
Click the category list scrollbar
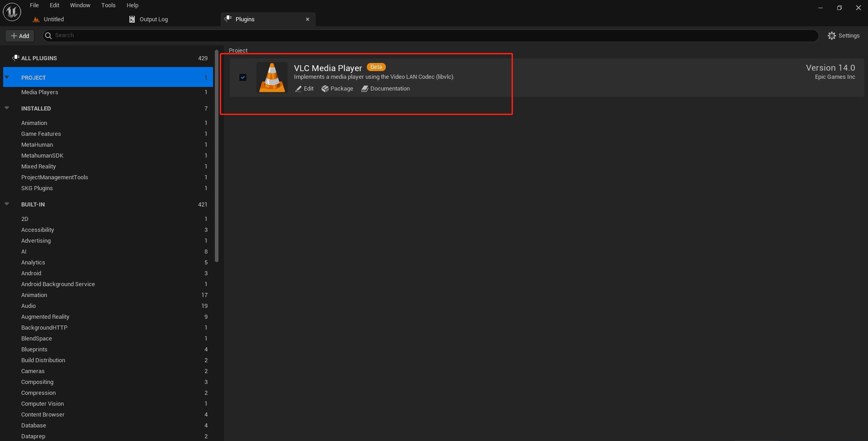coord(217,156)
